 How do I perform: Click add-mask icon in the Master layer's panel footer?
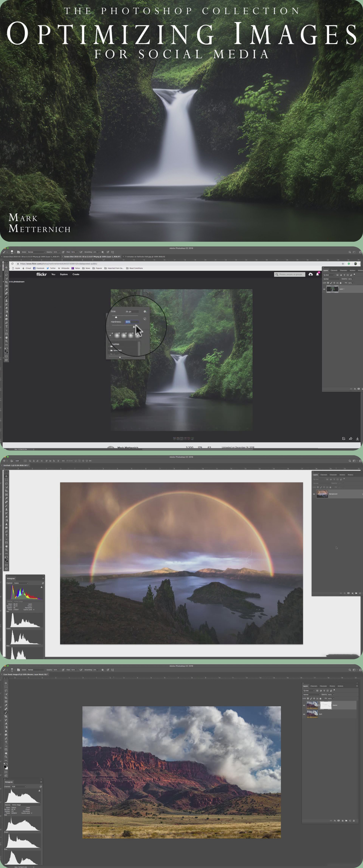[338, 821]
